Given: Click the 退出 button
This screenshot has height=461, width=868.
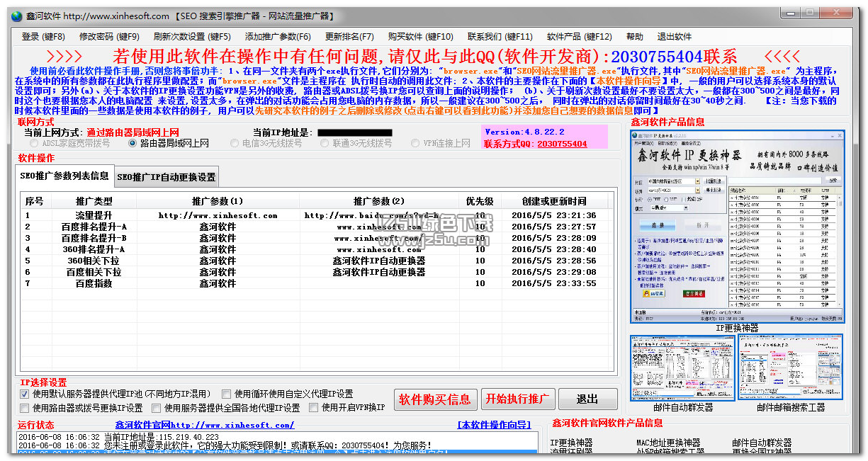Looking at the screenshot, I should tap(587, 399).
